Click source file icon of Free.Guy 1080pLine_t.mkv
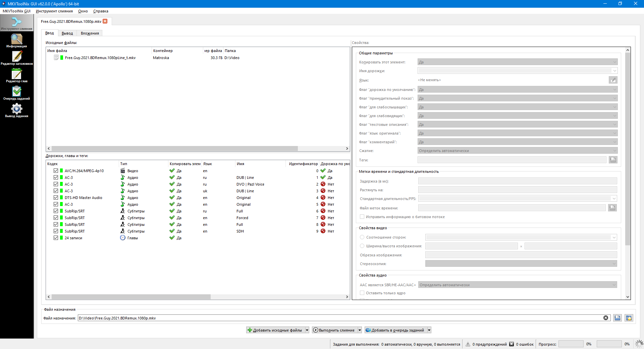 [x=56, y=57]
